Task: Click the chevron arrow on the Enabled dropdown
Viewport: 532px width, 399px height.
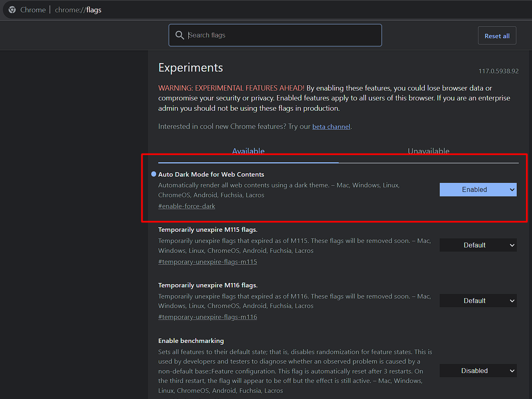Action: pyautogui.click(x=512, y=190)
